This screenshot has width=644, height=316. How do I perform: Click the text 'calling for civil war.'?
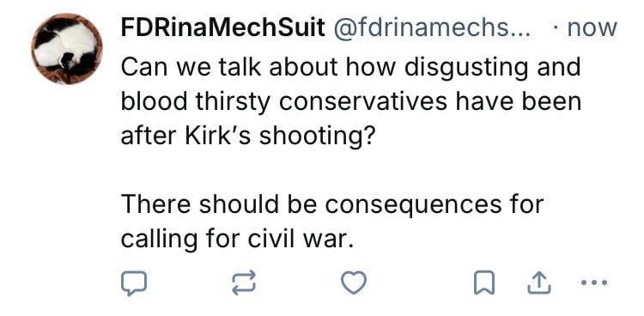pos(237,239)
